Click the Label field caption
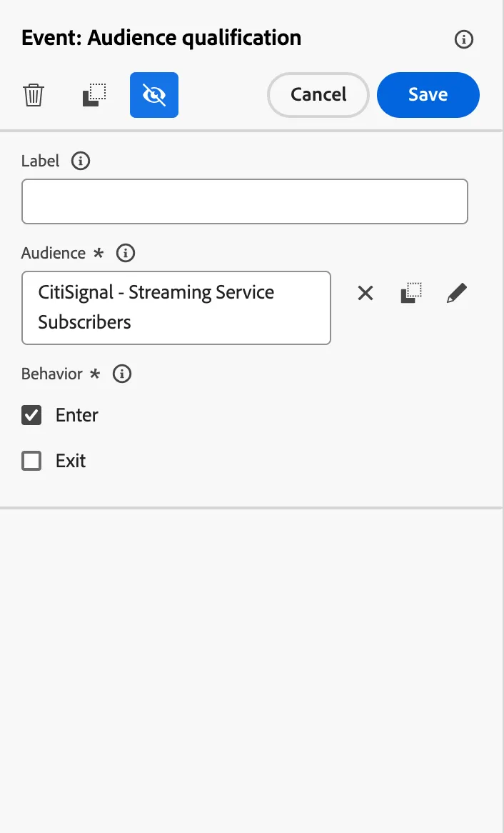504x833 pixels. pyautogui.click(x=41, y=161)
